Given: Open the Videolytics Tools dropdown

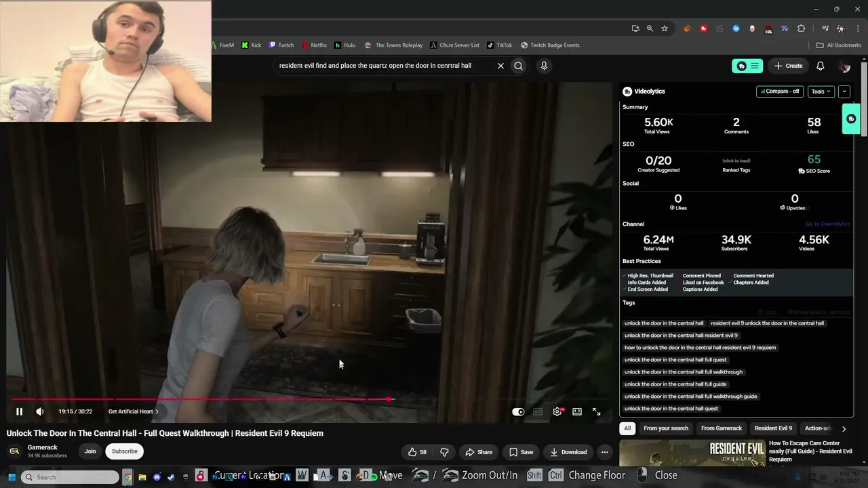Looking at the screenshot, I should [x=821, y=91].
